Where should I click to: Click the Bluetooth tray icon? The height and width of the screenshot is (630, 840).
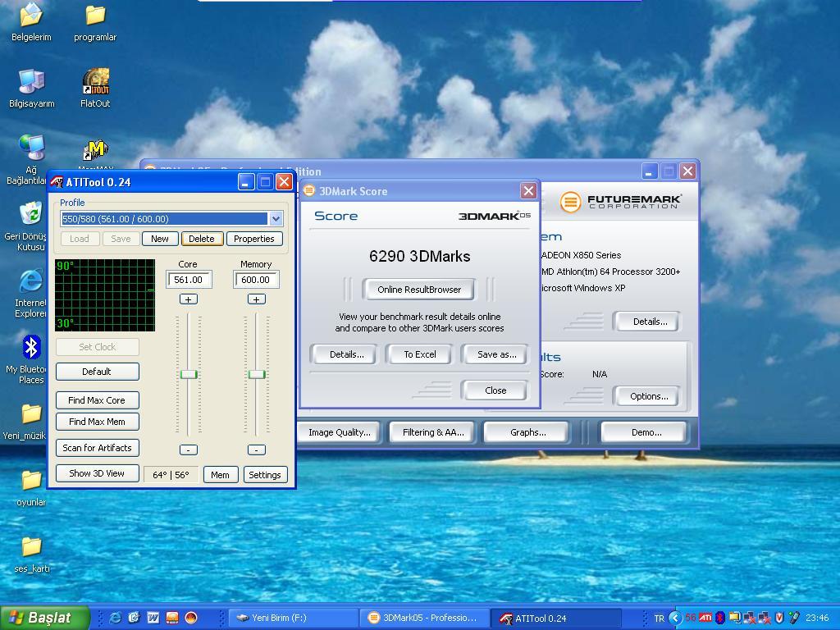point(720,618)
